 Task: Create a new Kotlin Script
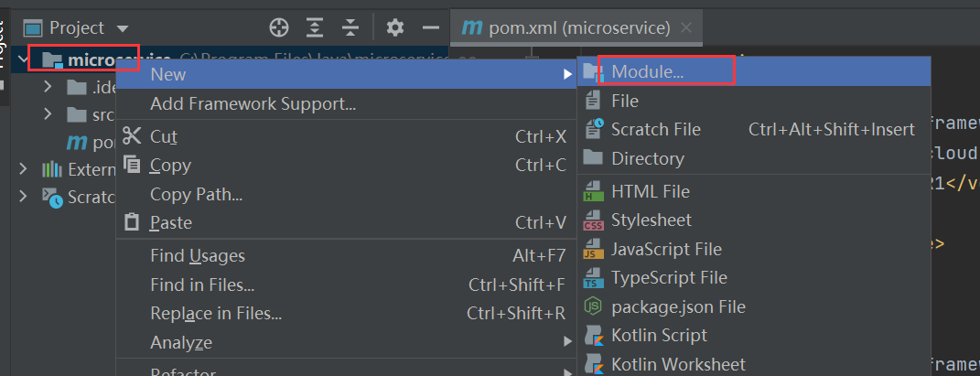click(x=754, y=336)
